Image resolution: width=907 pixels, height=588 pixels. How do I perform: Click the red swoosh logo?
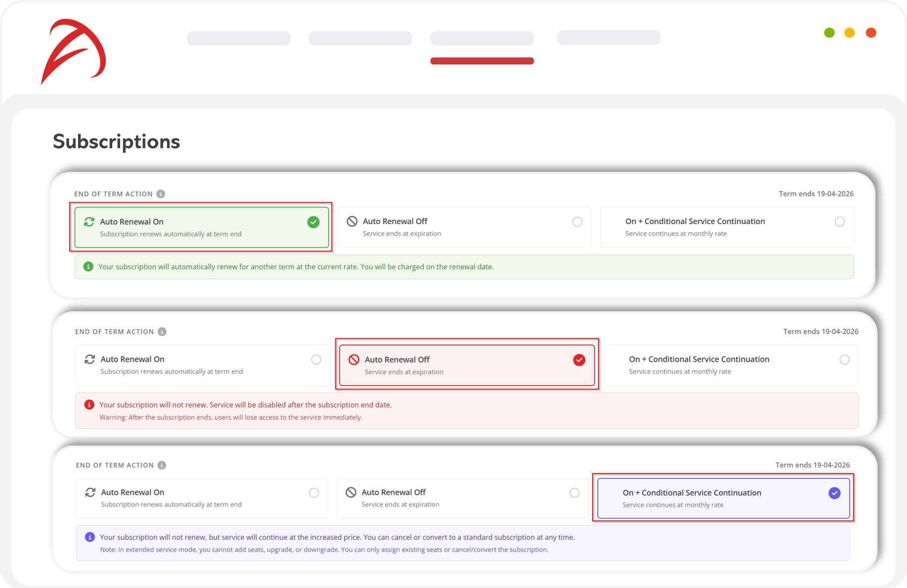[73, 52]
